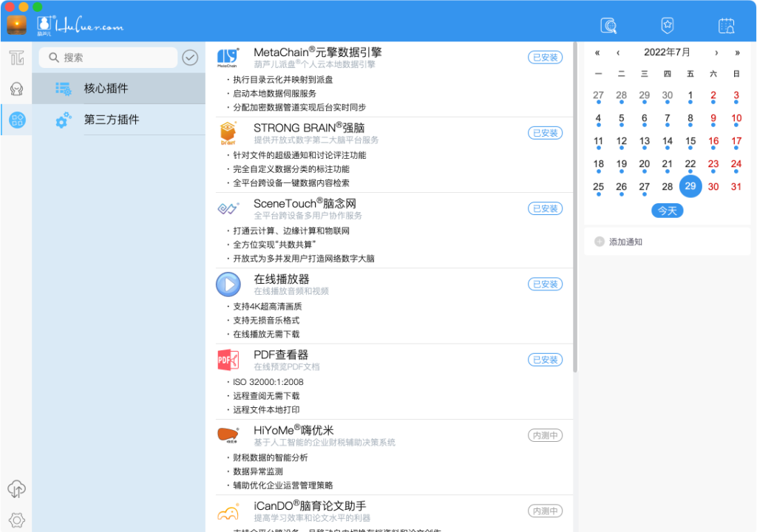Click the SceneTouch plugin icon
The height and width of the screenshot is (532, 757).
[x=228, y=208]
